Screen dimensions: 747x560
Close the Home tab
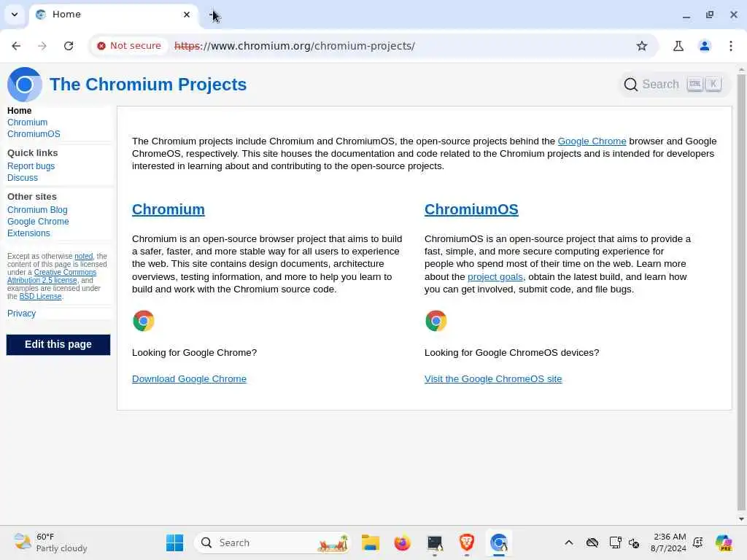click(187, 15)
